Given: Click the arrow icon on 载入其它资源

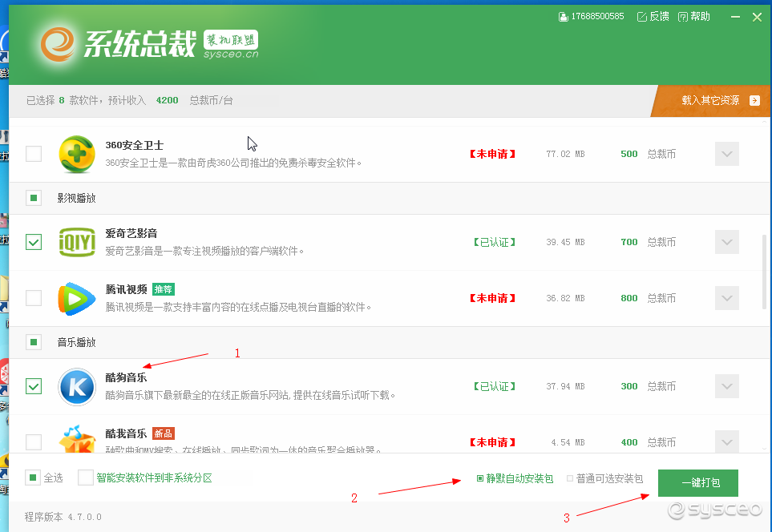Looking at the screenshot, I should 754,100.
